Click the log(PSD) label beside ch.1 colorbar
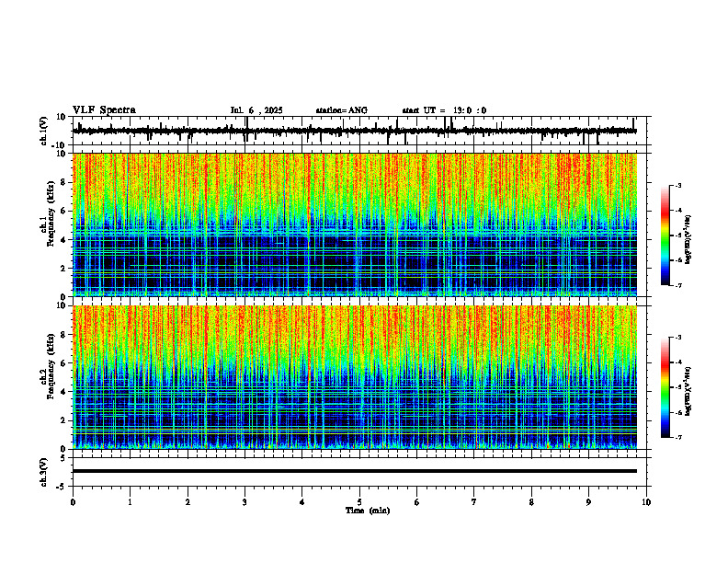The image size is (728, 563). pos(688,239)
